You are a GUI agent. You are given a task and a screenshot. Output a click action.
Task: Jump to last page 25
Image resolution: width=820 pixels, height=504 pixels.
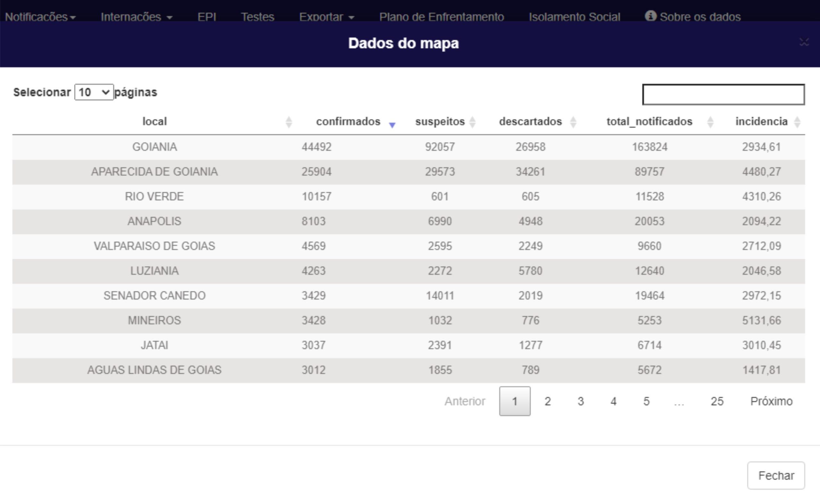(717, 401)
